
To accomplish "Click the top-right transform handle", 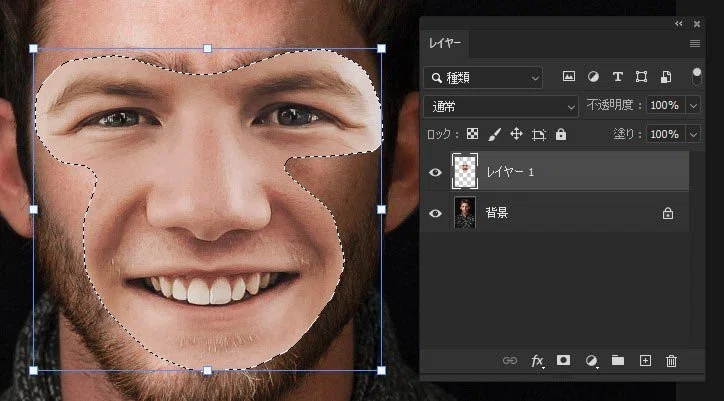I will [x=381, y=49].
